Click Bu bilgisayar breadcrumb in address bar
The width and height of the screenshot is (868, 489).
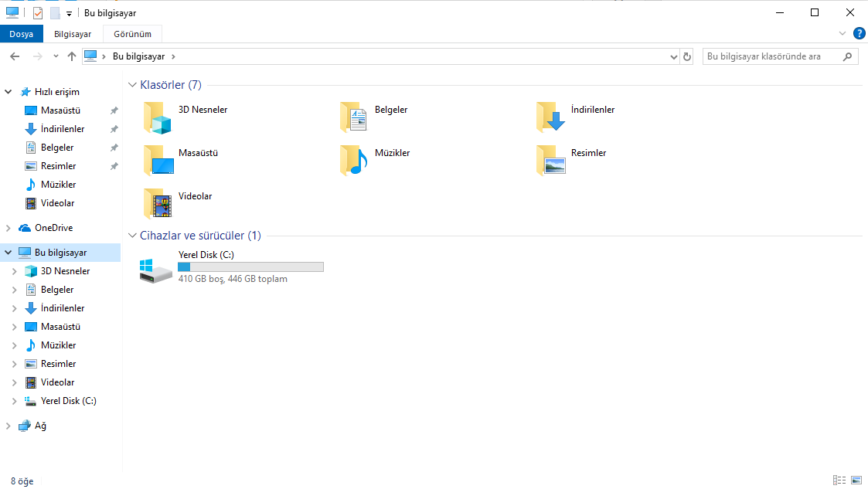click(138, 56)
